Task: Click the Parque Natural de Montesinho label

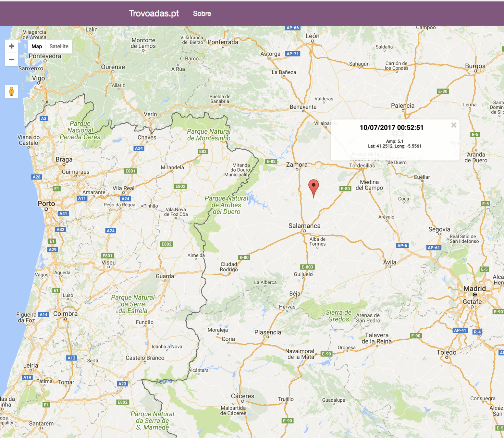Action: (209, 135)
